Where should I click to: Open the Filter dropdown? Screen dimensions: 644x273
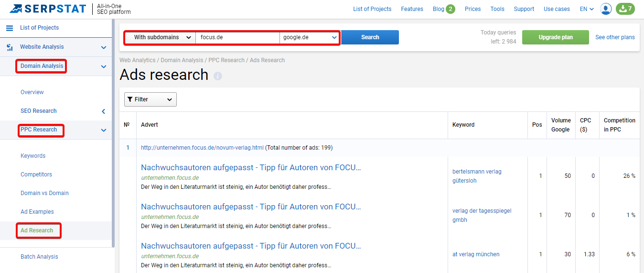150,99
